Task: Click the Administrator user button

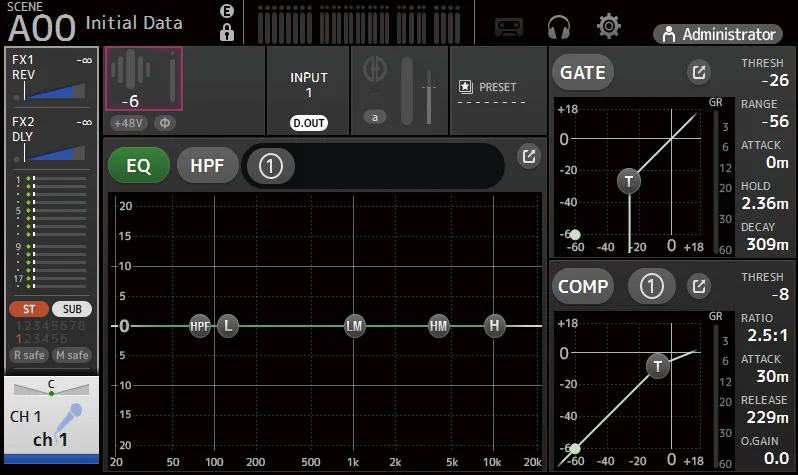Action: pos(718,34)
